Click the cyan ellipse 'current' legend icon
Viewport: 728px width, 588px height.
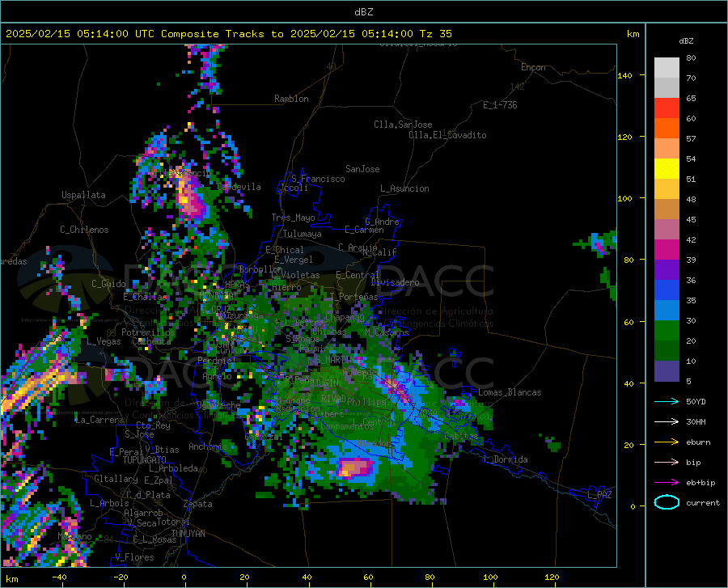click(x=667, y=502)
